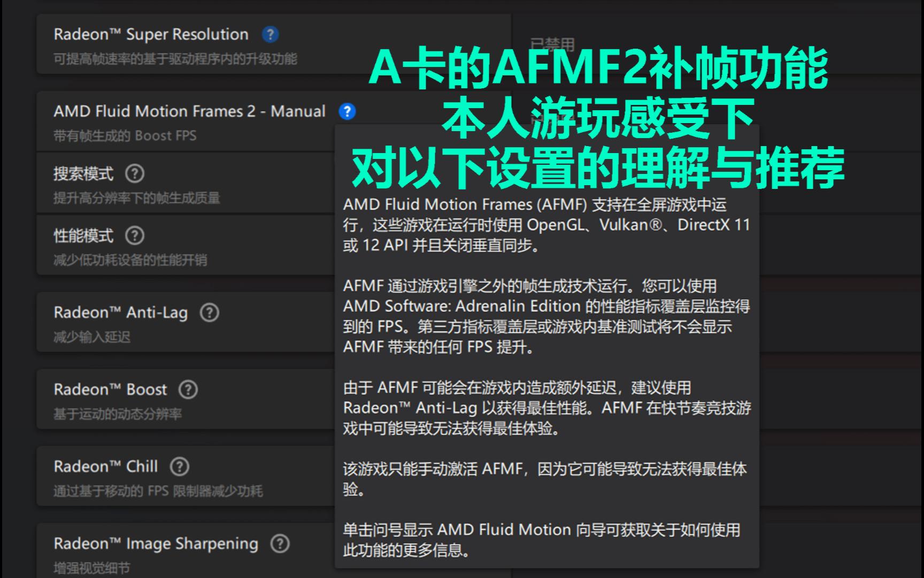The image size is (924, 578).
Task: Click tooltip paragraph starting 该游戏只能手动激活 AFMF
Action: point(545,479)
